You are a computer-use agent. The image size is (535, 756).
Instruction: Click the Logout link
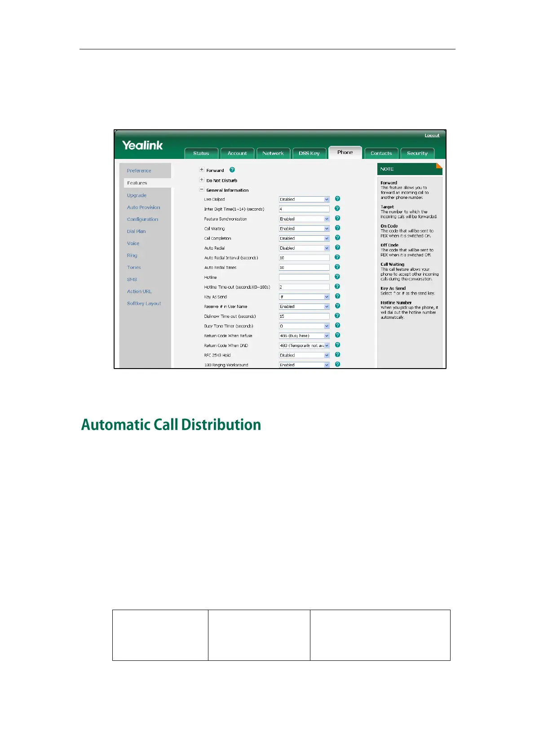point(432,135)
